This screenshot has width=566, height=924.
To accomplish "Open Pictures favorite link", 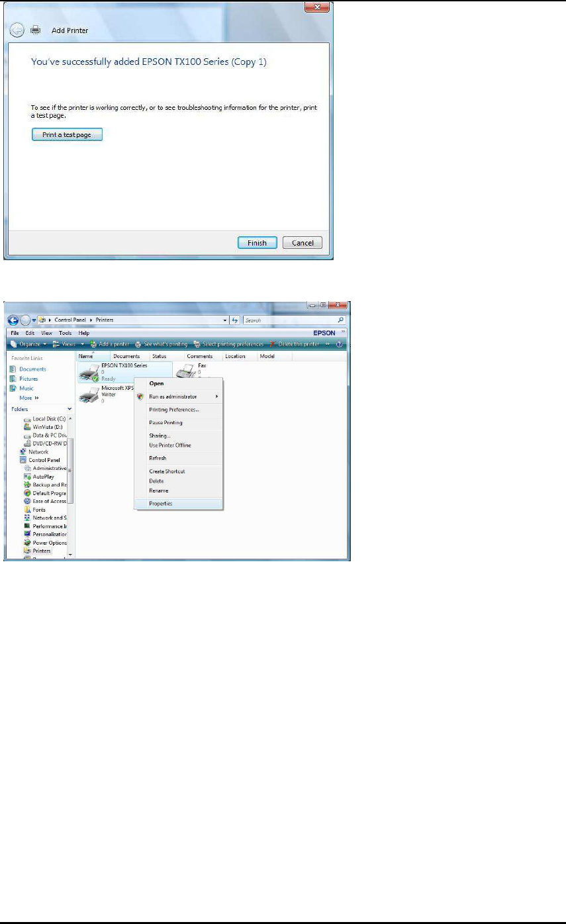I will tap(28, 379).
